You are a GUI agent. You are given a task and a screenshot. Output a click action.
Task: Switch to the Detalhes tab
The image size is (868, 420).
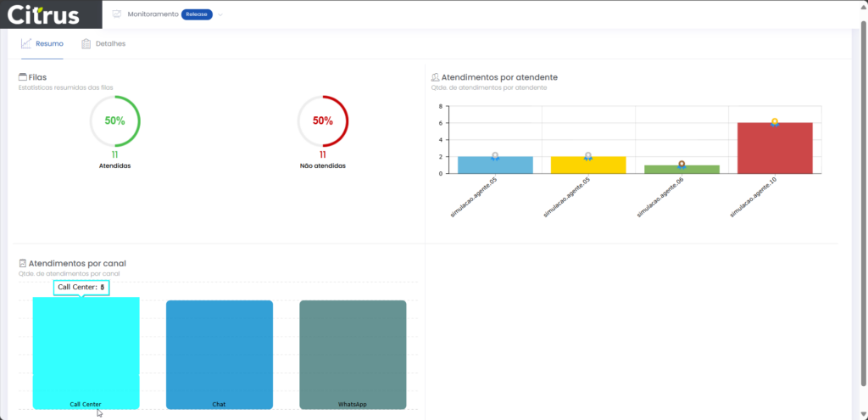point(110,43)
